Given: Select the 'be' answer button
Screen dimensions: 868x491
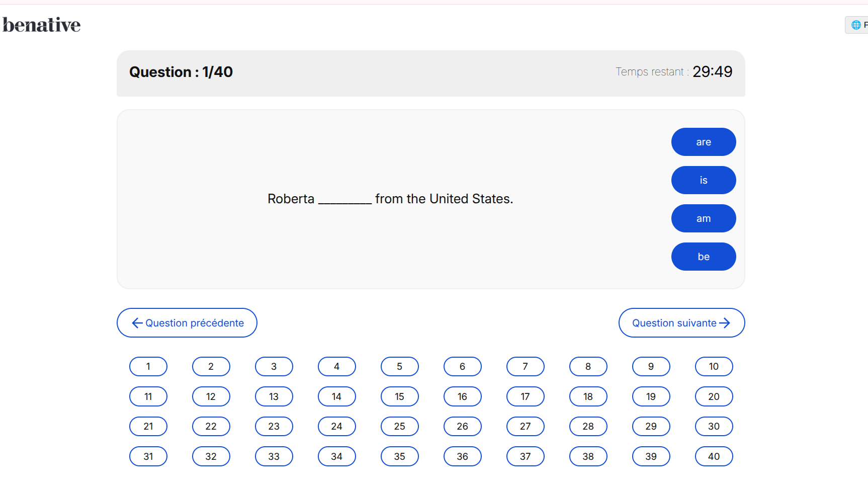Looking at the screenshot, I should (704, 257).
